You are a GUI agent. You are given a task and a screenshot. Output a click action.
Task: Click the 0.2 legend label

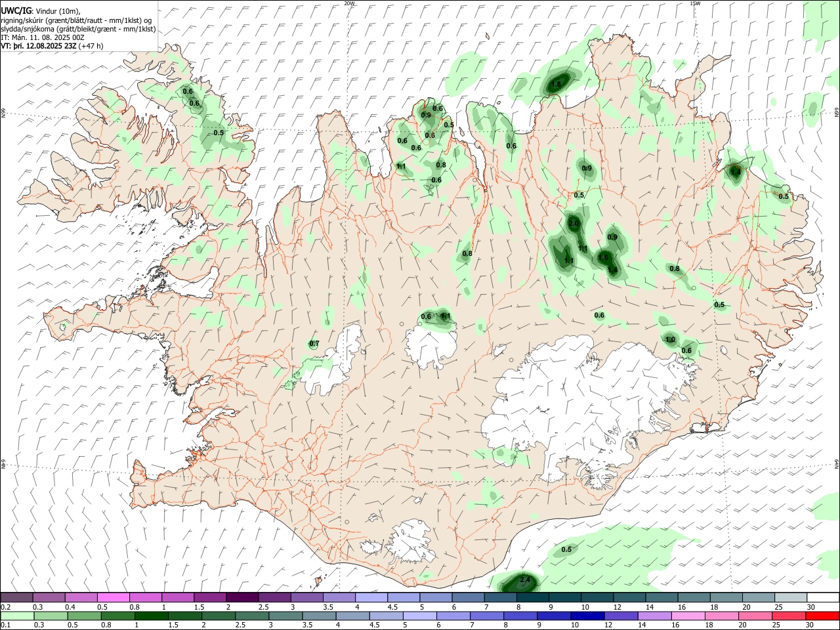(x=5, y=606)
